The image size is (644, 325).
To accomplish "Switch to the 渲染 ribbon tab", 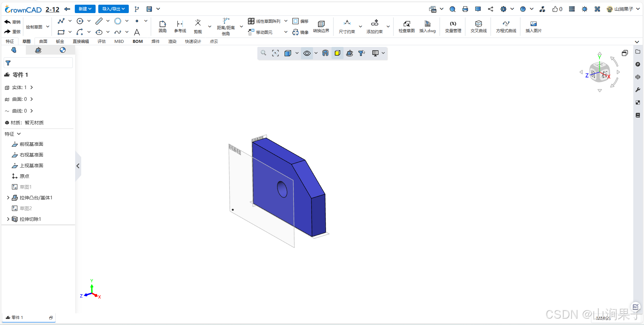I will coord(172,42).
